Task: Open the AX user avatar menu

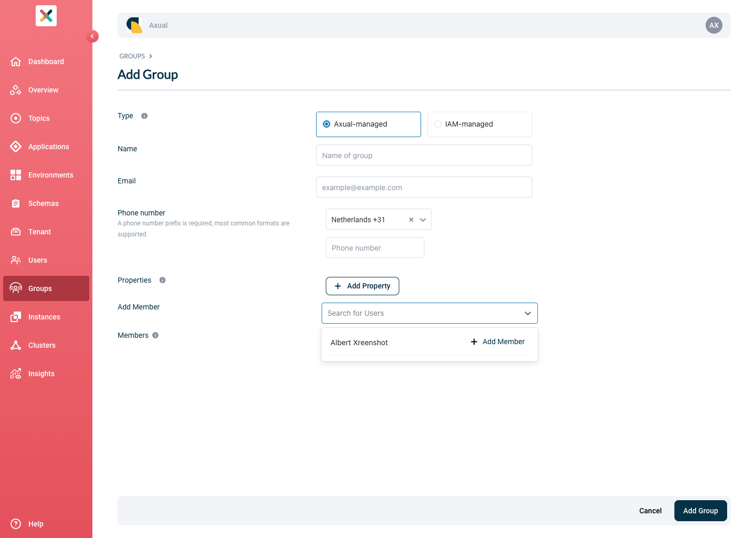Action: point(714,25)
